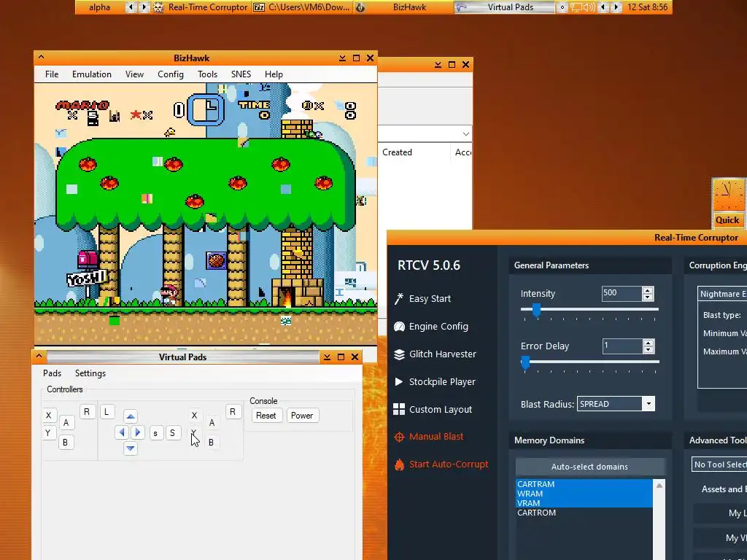The height and width of the screenshot is (560, 747).
Task: Select WRAM memory domain
Action: [x=584, y=494]
